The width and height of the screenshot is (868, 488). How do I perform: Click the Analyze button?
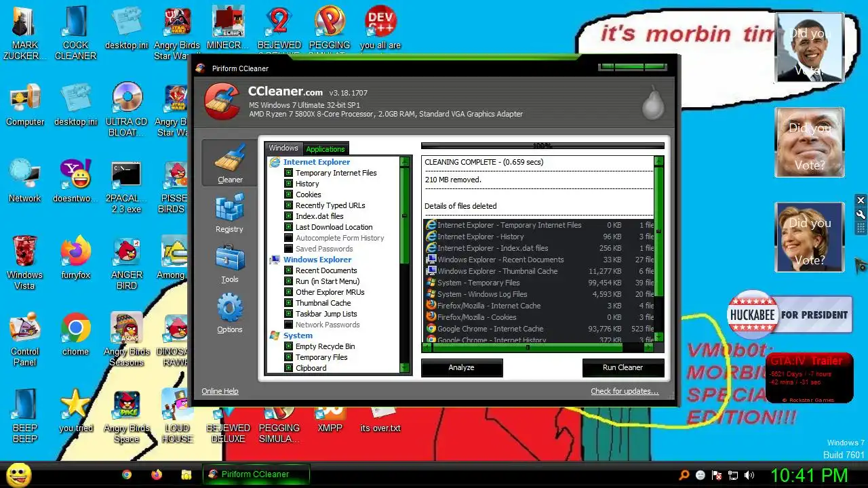pos(462,367)
